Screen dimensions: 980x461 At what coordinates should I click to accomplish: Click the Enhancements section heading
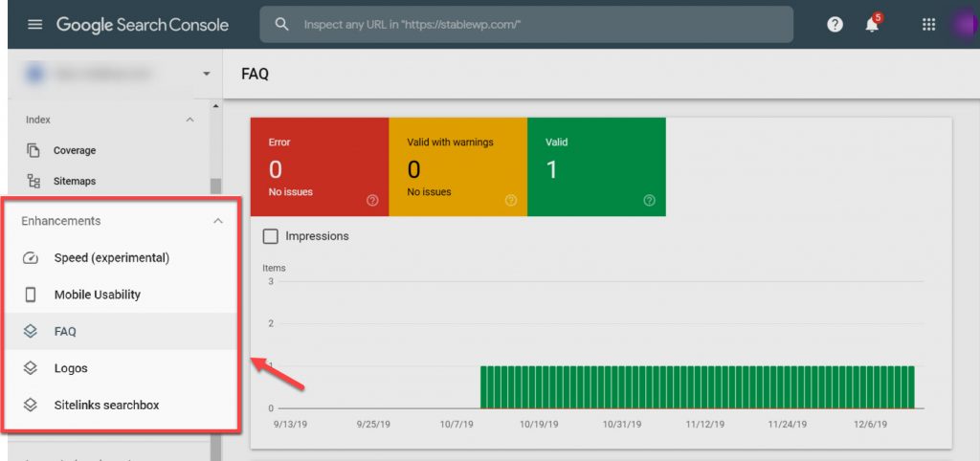click(61, 221)
